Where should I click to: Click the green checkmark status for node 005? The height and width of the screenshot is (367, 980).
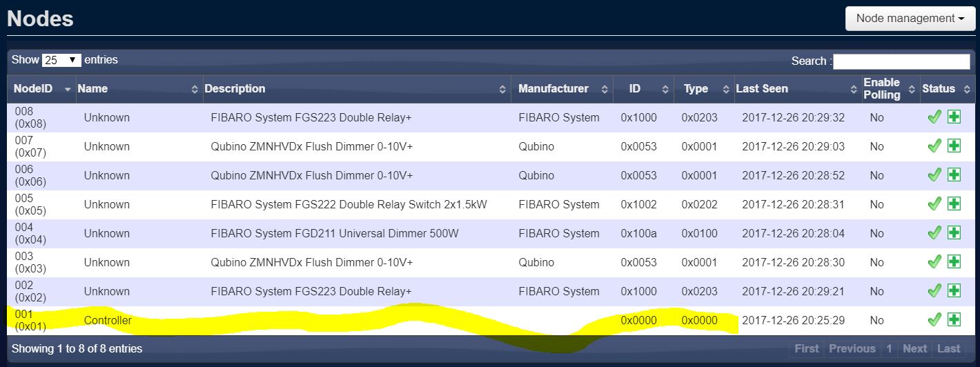[x=934, y=204]
